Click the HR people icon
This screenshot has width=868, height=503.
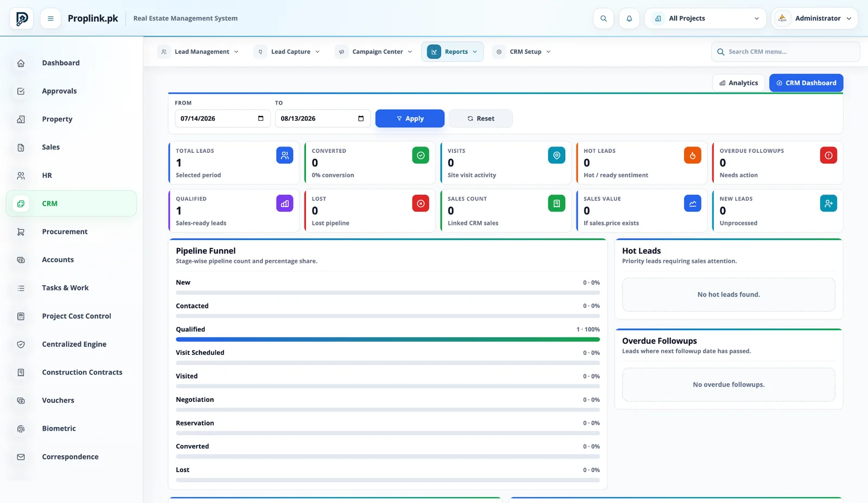pos(21,176)
